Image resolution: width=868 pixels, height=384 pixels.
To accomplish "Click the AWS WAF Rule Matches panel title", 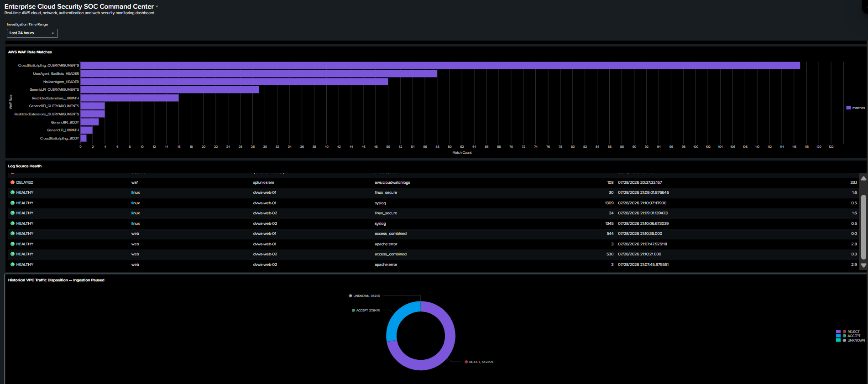I will point(30,52).
